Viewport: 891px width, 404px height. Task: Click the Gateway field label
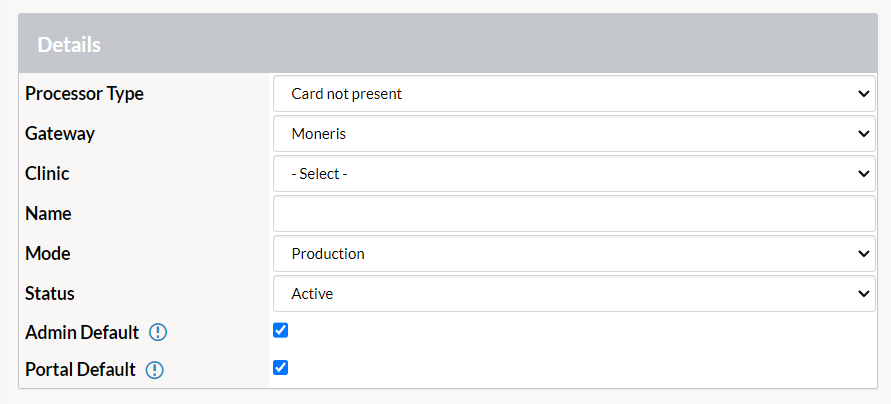click(60, 134)
